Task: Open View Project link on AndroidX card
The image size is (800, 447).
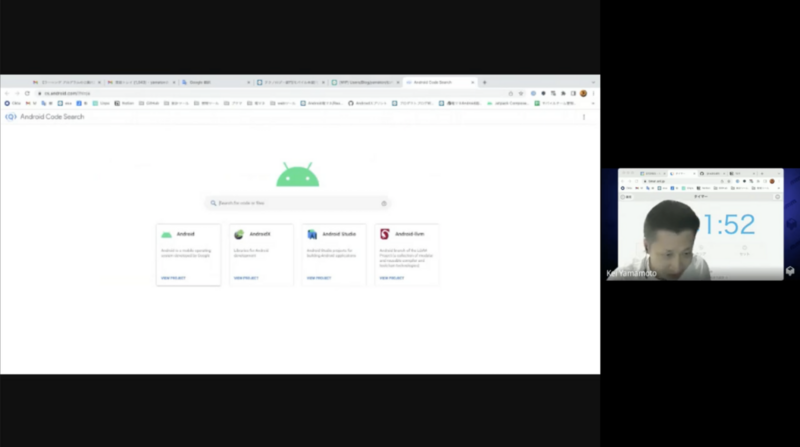Action: tap(246, 278)
